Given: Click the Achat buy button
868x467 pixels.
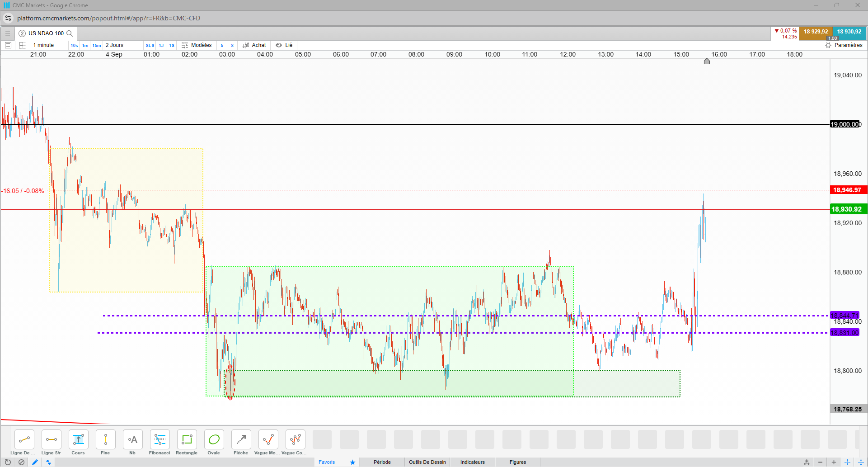Looking at the screenshot, I should point(254,45).
